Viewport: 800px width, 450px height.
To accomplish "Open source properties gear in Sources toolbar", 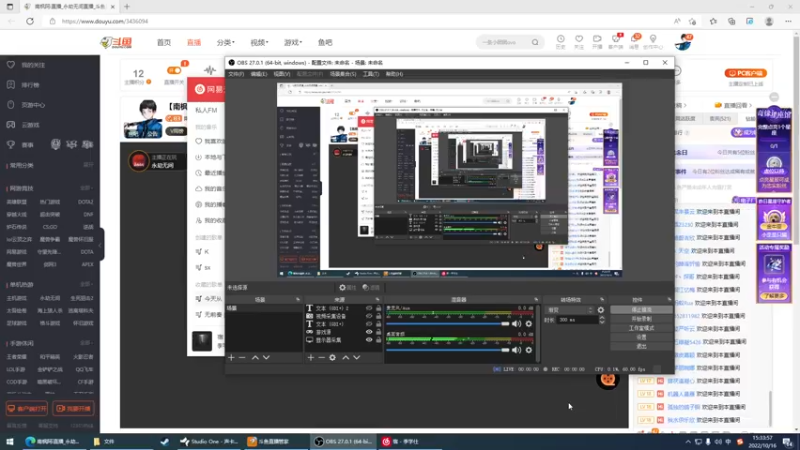I will pos(333,358).
